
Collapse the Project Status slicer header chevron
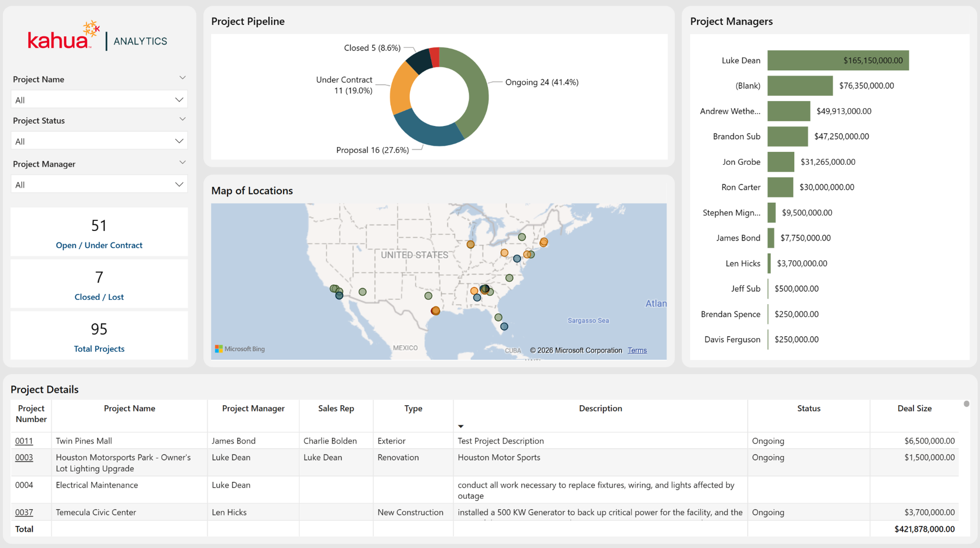click(182, 119)
